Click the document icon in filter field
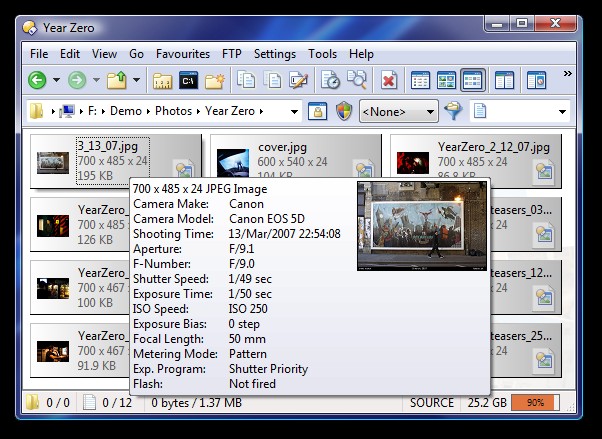Viewport: 602px width, 439px height. coord(480,111)
